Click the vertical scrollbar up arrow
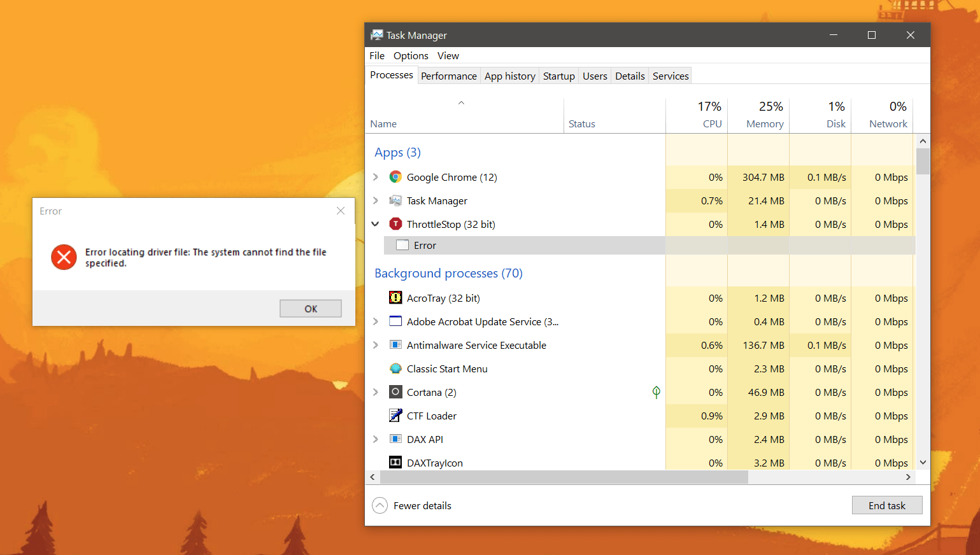980x555 pixels. [x=923, y=141]
